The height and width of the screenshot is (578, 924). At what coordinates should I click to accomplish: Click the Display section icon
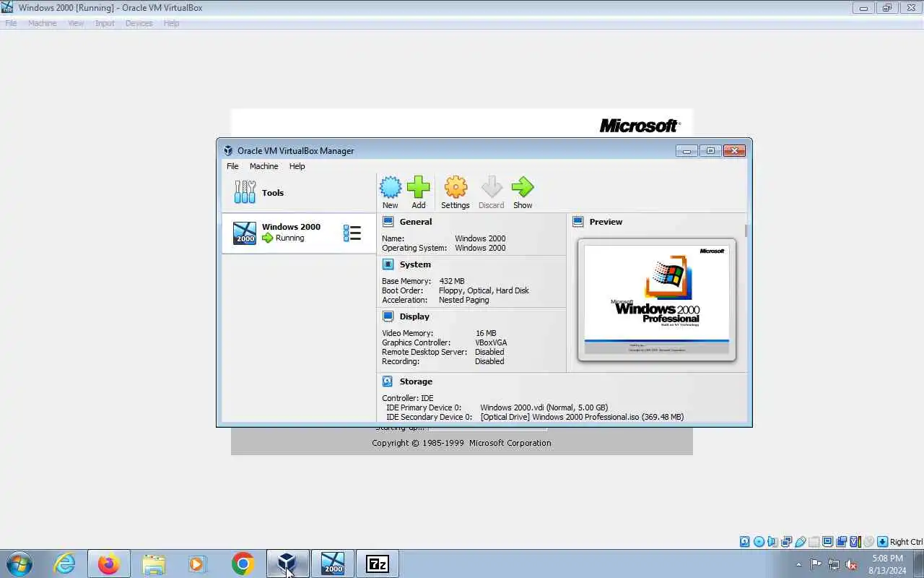click(x=388, y=316)
